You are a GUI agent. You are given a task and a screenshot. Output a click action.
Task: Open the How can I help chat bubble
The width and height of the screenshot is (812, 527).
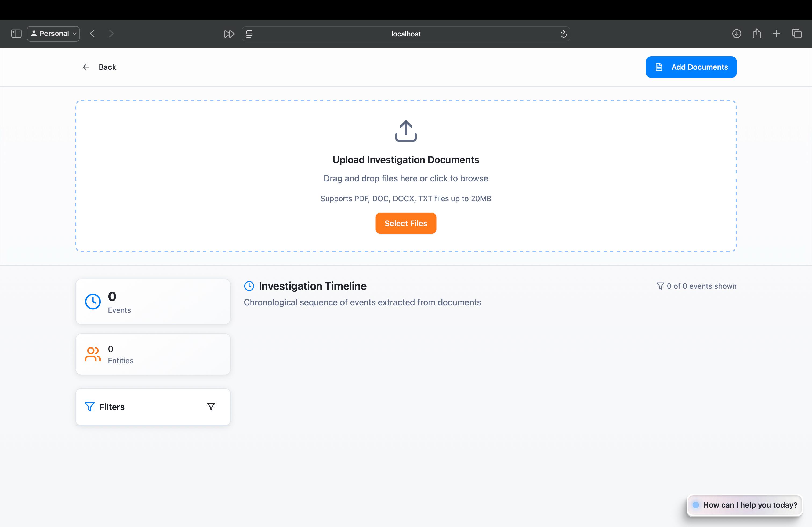point(745,505)
